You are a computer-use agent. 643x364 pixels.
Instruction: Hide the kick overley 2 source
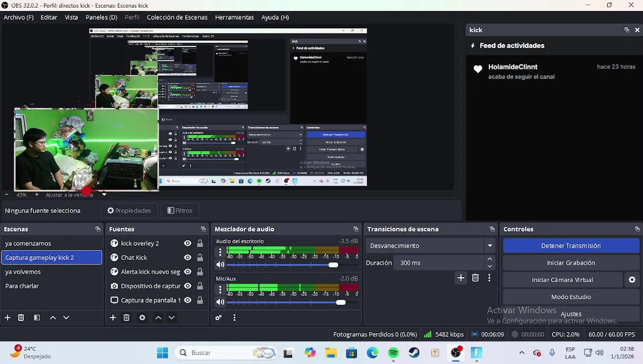tap(188, 243)
